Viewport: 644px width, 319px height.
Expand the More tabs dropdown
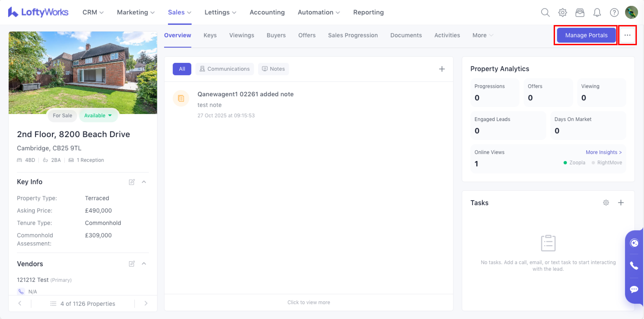coord(482,35)
